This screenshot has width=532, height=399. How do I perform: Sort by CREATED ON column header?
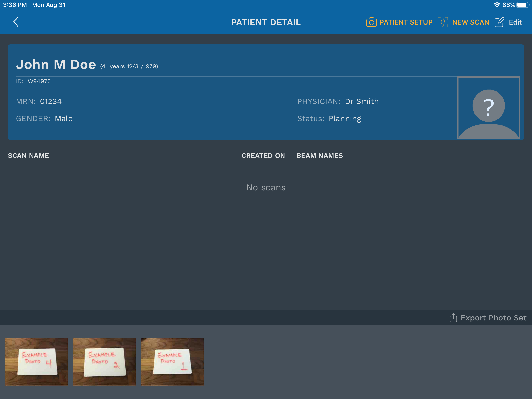tap(263, 156)
